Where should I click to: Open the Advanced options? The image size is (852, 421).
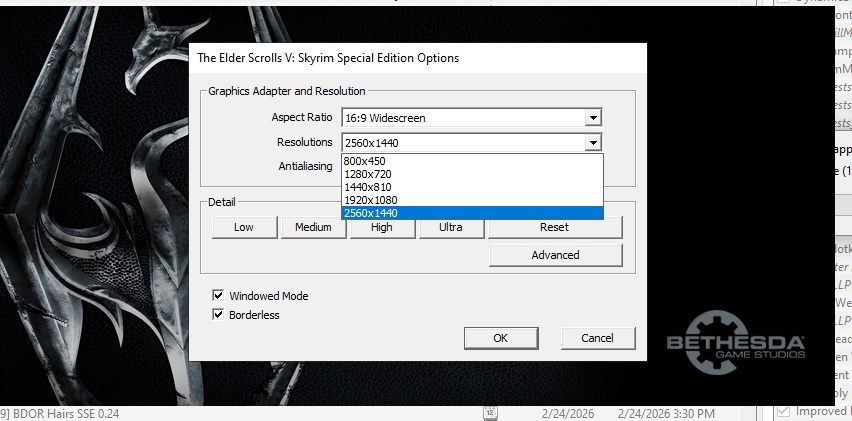[x=556, y=255]
